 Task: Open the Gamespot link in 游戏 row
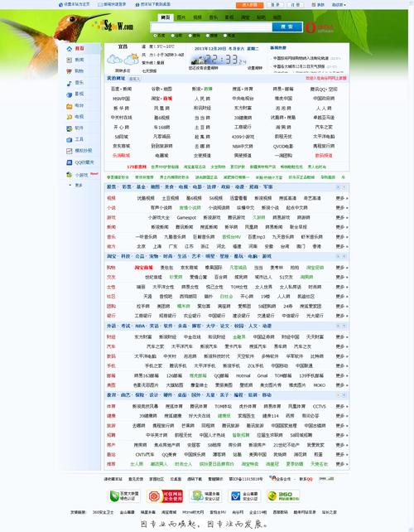pyautogui.click(x=186, y=217)
